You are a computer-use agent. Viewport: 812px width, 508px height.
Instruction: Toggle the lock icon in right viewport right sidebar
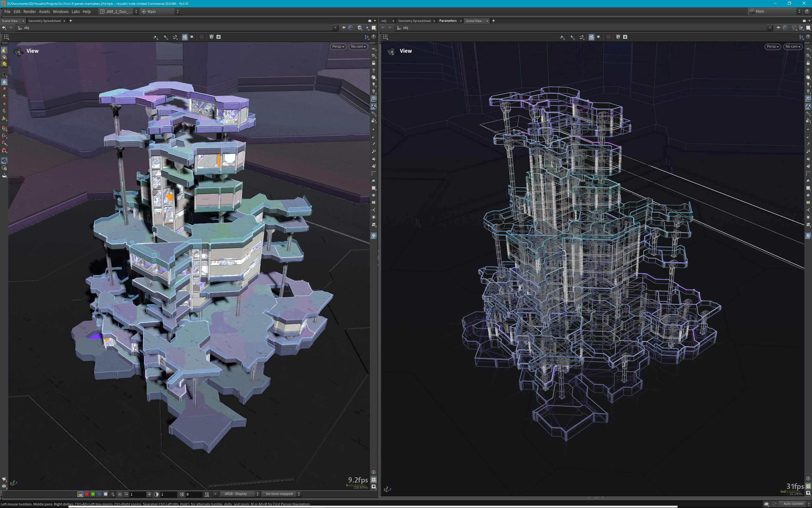pos(808,63)
